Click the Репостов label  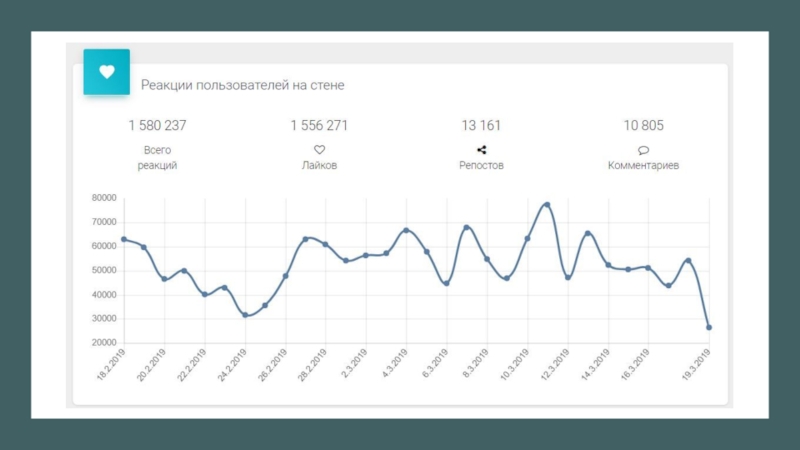coord(481,166)
